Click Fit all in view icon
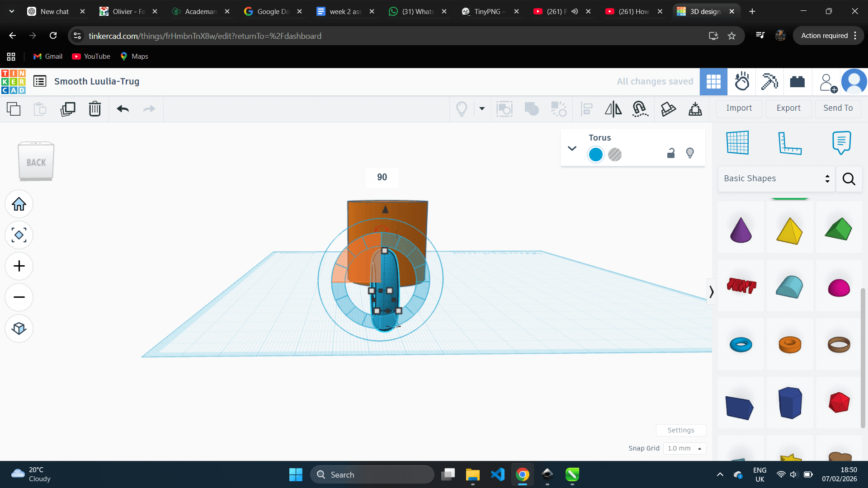This screenshot has height=488, width=868. [19, 235]
